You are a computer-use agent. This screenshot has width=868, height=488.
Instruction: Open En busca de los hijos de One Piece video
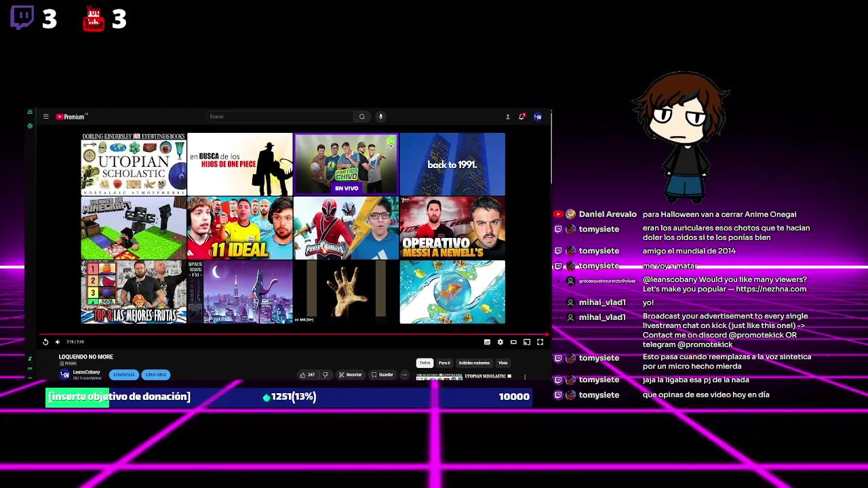(x=240, y=164)
